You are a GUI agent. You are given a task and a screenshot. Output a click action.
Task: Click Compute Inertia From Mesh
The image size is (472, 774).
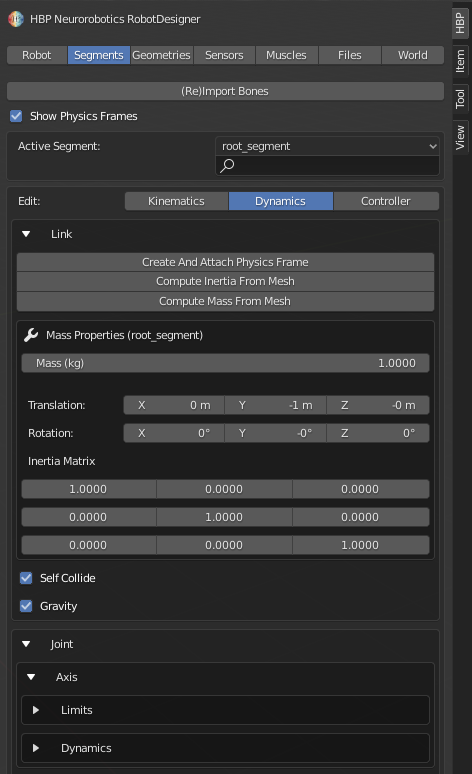225,281
